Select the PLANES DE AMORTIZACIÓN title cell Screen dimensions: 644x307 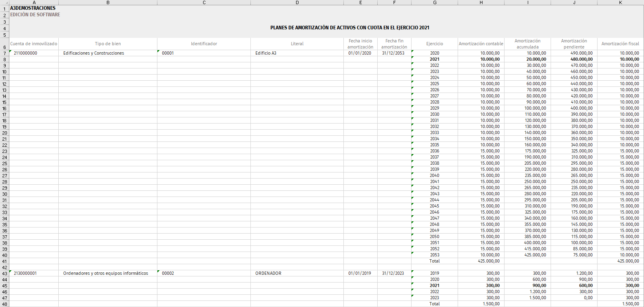[350, 28]
